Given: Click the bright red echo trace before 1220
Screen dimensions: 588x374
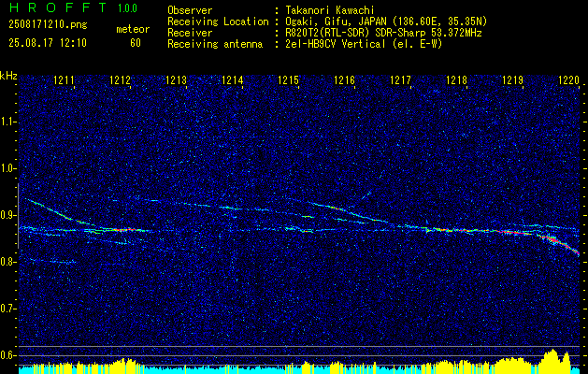Looking at the screenshot, I should (x=559, y=243).
